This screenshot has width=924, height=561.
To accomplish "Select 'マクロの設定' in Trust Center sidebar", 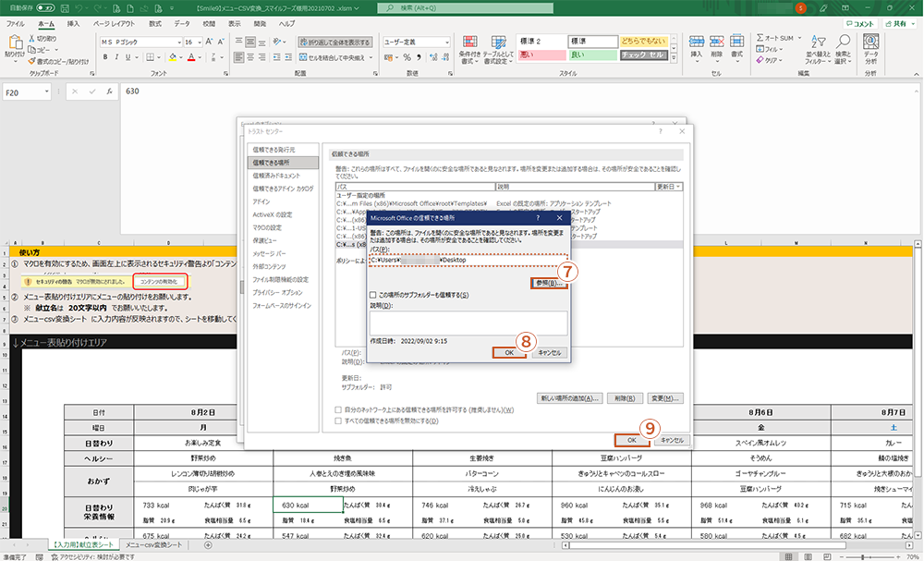I will tap(267, 227).
